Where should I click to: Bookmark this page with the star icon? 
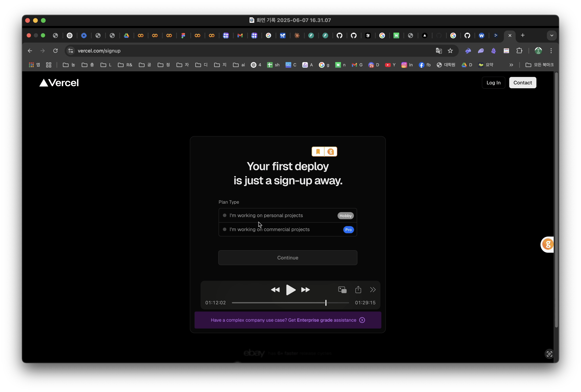coord(450,51)
